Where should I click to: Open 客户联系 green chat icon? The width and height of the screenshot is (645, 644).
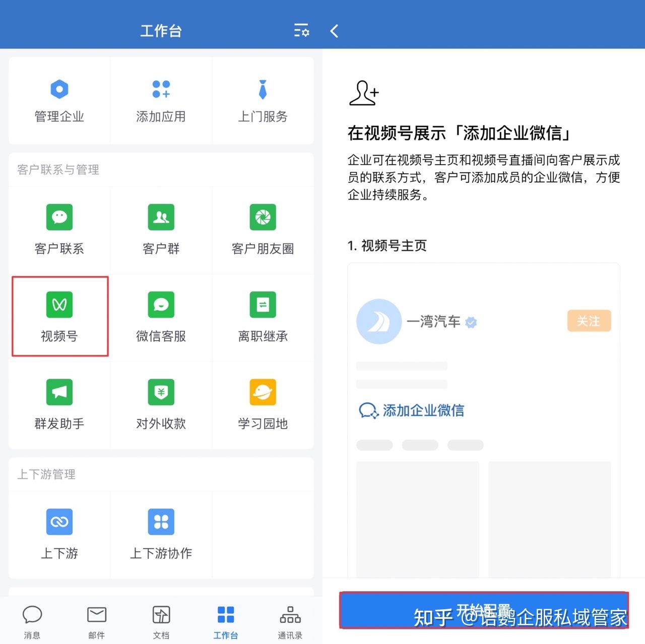point(59,217)
